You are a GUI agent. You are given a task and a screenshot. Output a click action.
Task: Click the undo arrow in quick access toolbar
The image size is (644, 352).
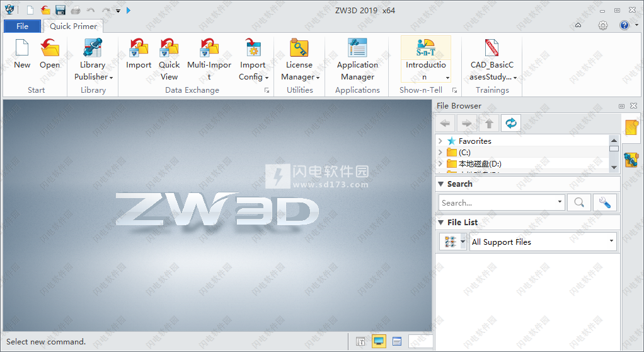click(91, 10)
